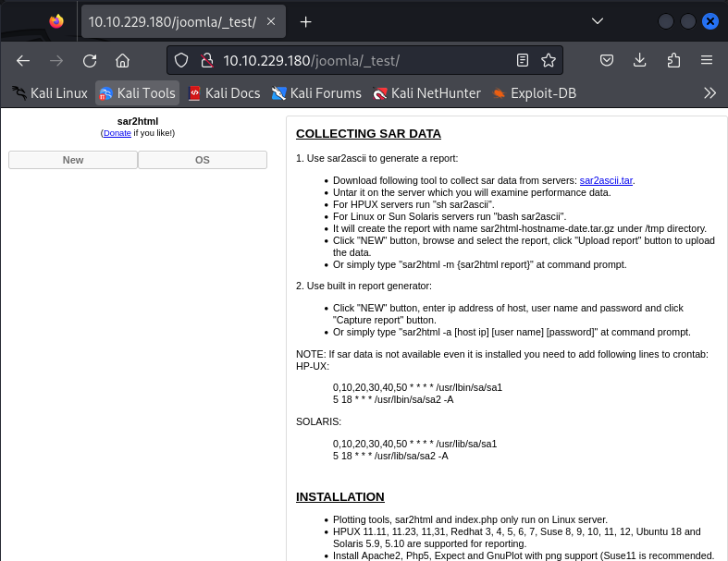
Task: Open Kali Forums bookmark
Action: pyautogui.click(x=316, y=93)
